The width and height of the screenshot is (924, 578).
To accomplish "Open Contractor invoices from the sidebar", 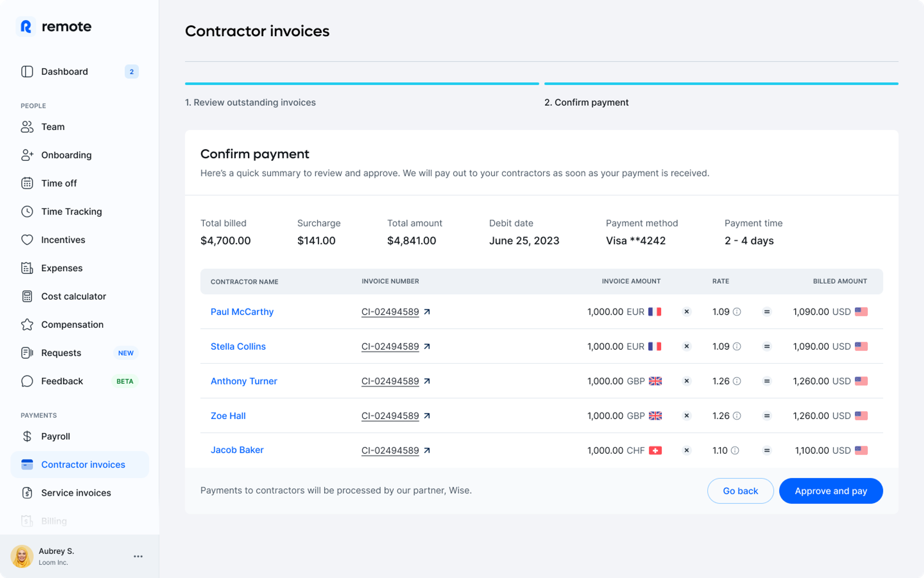I will click(x=83, y=464).
